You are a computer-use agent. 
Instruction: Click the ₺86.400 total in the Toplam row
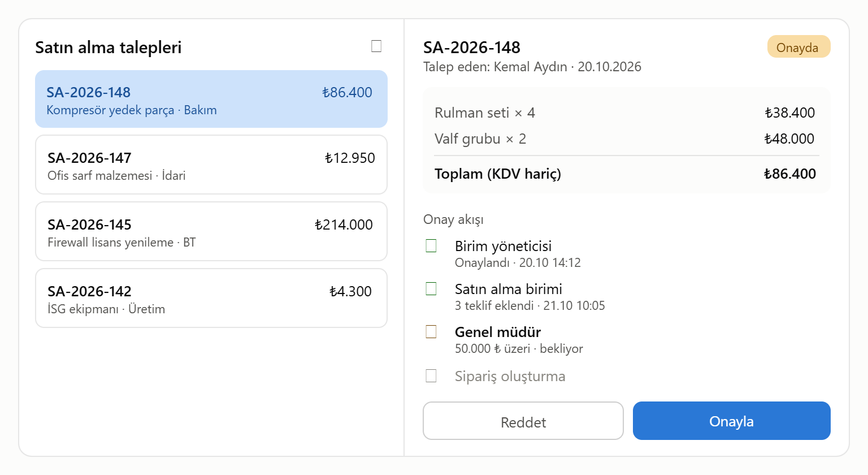(x=789, y=174)
